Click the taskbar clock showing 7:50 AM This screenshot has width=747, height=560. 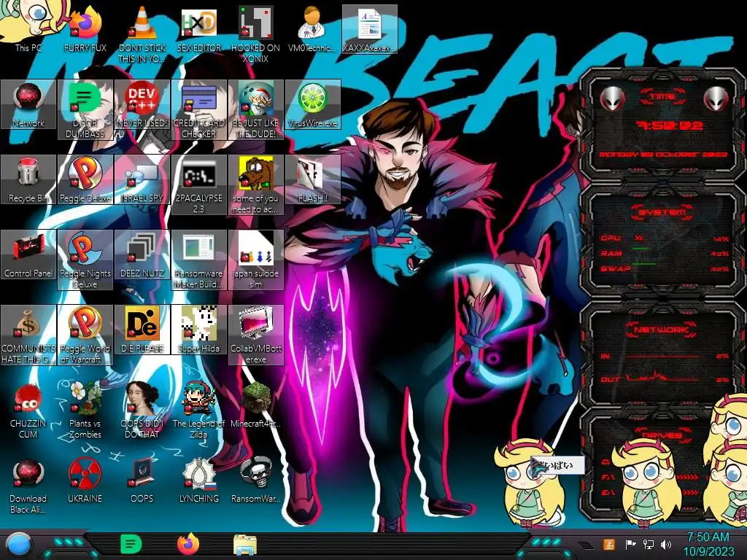pos(708,544)
